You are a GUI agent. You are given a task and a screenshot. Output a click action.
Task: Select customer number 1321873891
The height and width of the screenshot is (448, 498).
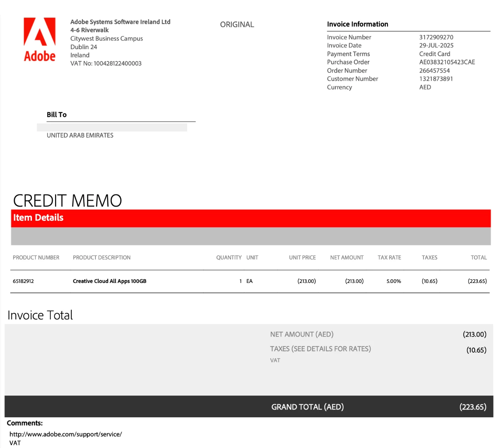436,79
